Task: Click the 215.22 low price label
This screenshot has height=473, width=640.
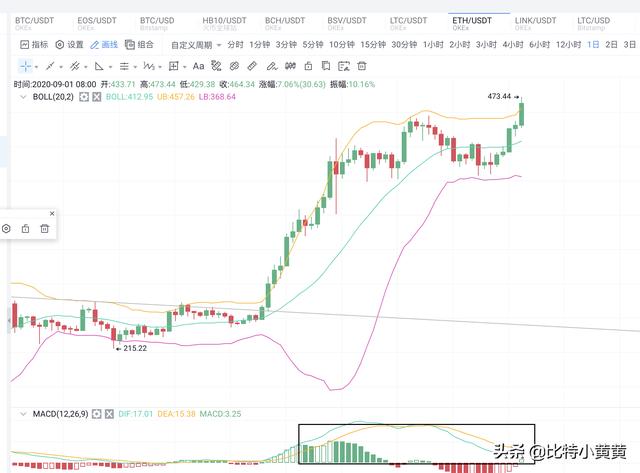Action: point(135,348)
